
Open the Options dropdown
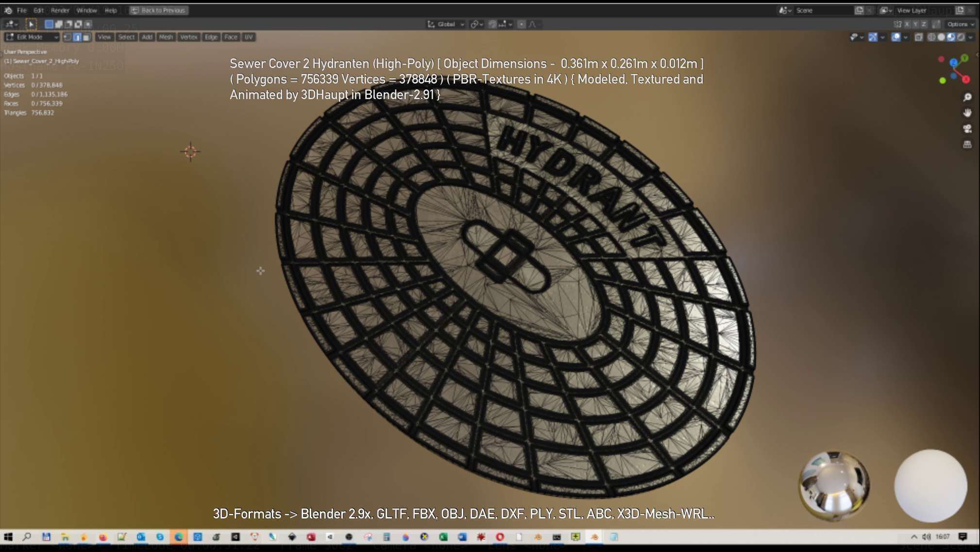[x=961, y=24]
